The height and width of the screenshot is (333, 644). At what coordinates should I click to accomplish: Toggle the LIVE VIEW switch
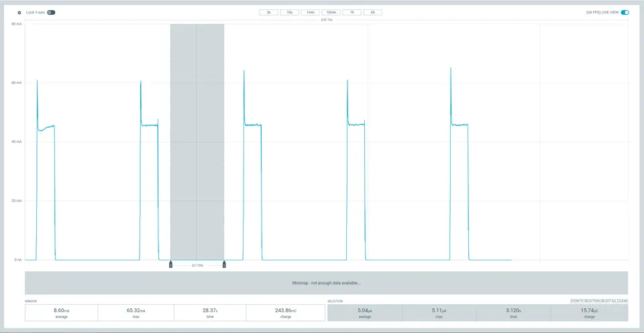(625, 12)
